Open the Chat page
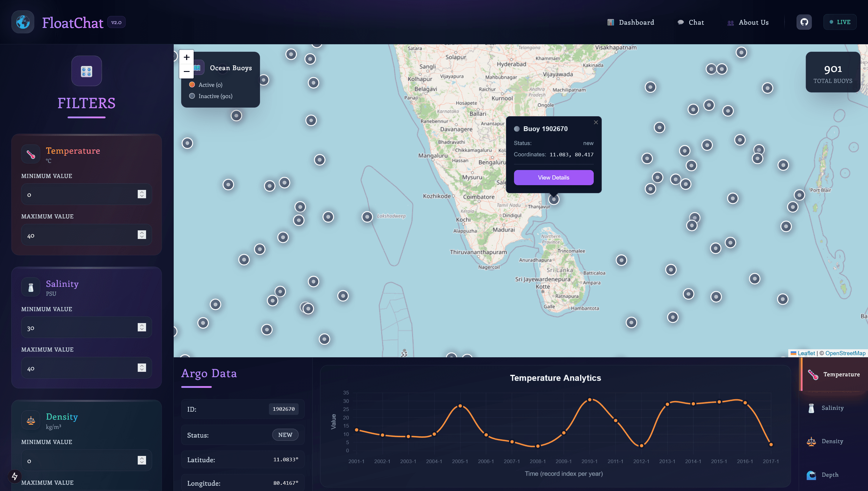The width and height of the screenshot is (868, 491). tap(690, 23)
